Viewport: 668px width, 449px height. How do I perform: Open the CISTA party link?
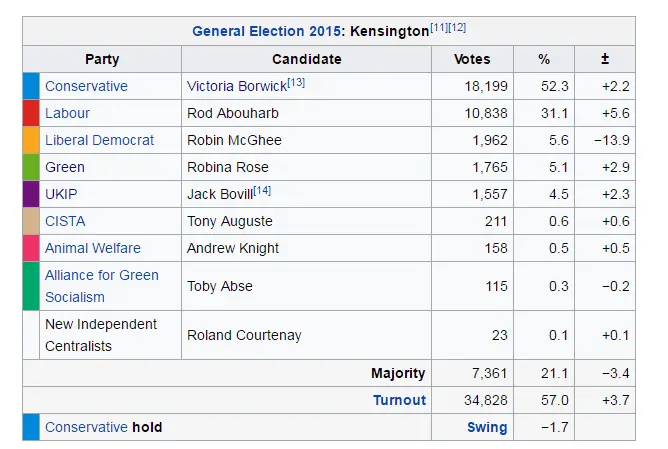(x=65, y=221)
